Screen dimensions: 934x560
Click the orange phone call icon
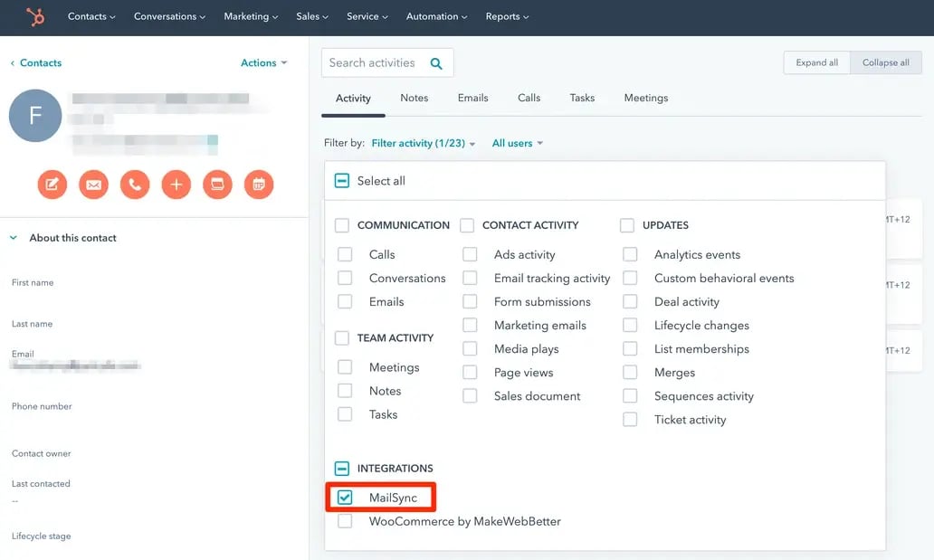click(x=135, y=185)
